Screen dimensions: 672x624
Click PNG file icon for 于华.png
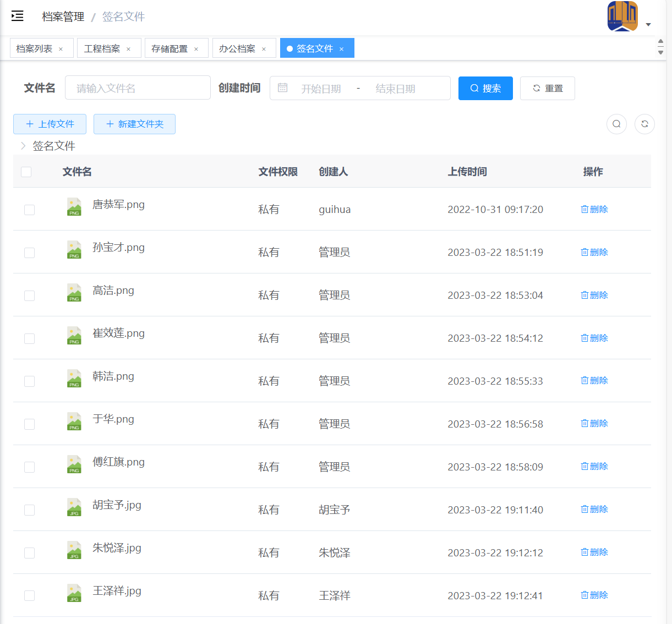[74, 422]
